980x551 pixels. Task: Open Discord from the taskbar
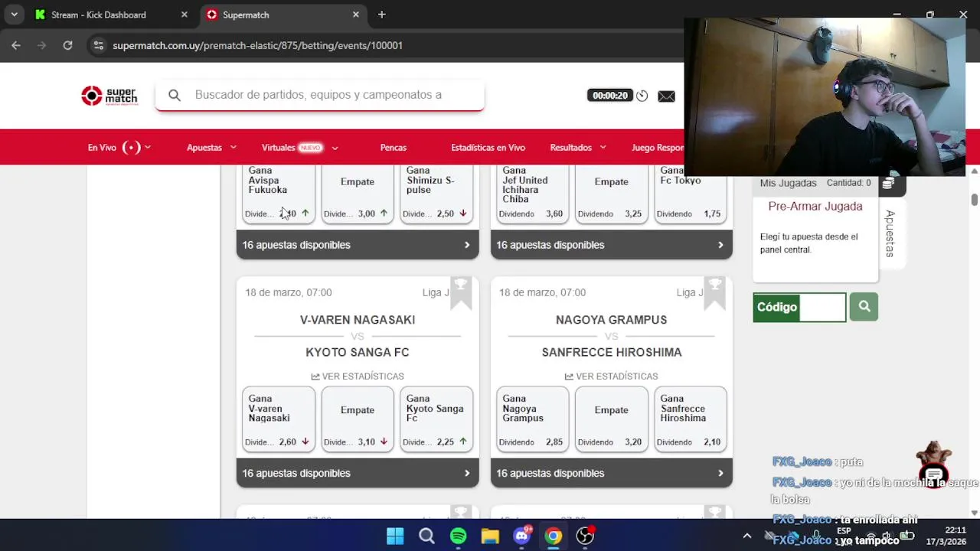[522, 536]
